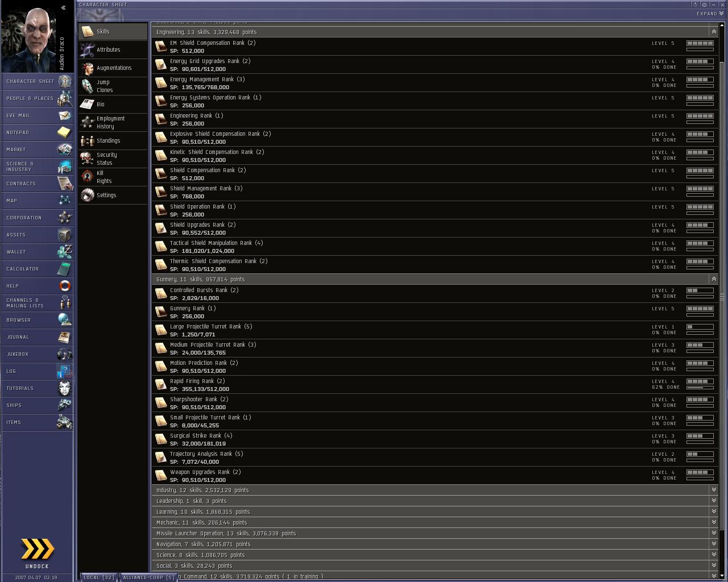Open Ships hangar

37,405
